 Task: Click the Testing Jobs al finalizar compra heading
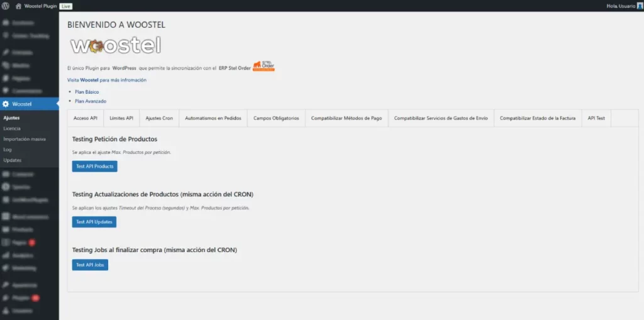(x=155, y=250)
